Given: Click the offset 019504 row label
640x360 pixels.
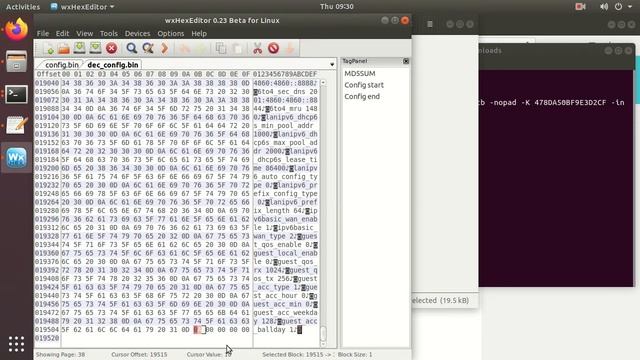Looking at the screenshot, I should point(47,329).
